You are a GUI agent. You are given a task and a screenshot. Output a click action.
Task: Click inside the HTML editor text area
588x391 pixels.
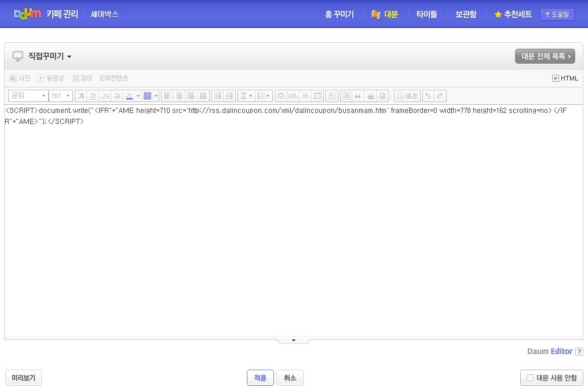coord(294,221)
